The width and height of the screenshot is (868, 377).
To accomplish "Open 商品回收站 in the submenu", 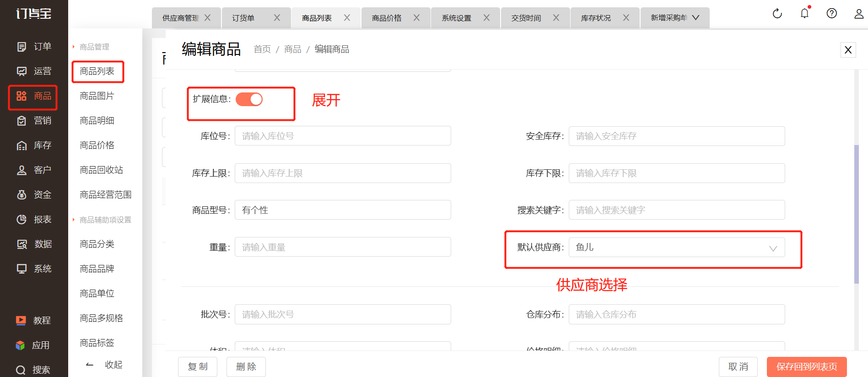I will 102,170.
